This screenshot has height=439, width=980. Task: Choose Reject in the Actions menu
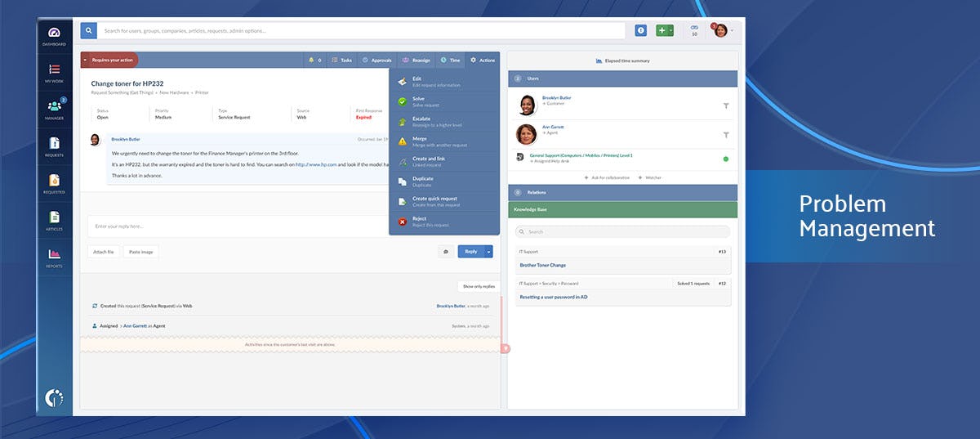444,222
